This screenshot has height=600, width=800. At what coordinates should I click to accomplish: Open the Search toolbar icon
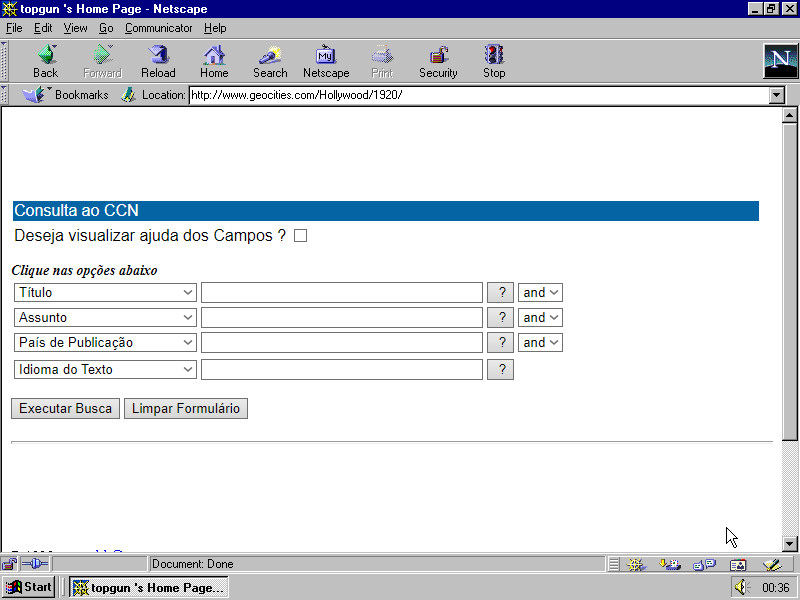tap(270, 60)
